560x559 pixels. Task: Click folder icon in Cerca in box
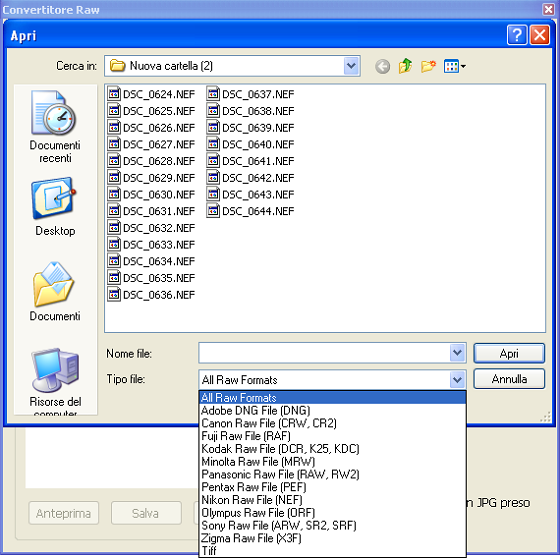tap(118, 66)
